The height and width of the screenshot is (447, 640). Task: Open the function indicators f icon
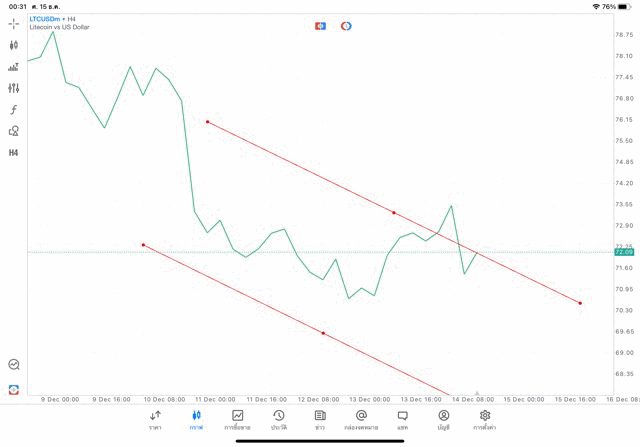14,110
